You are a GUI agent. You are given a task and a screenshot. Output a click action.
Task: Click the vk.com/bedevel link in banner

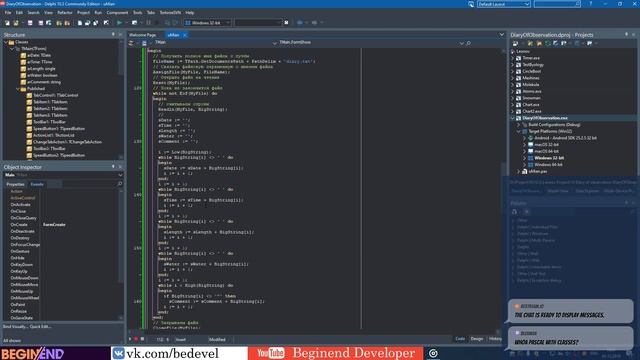pos(172,353)
